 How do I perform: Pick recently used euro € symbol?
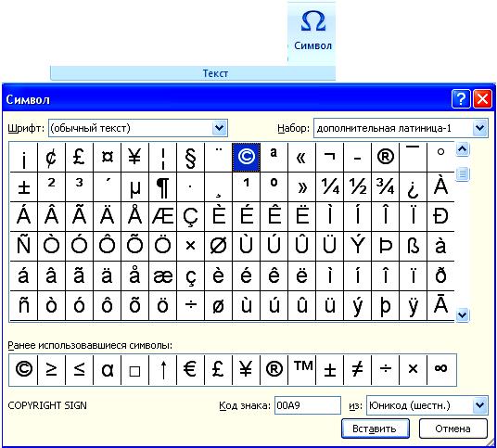point(190,370)
